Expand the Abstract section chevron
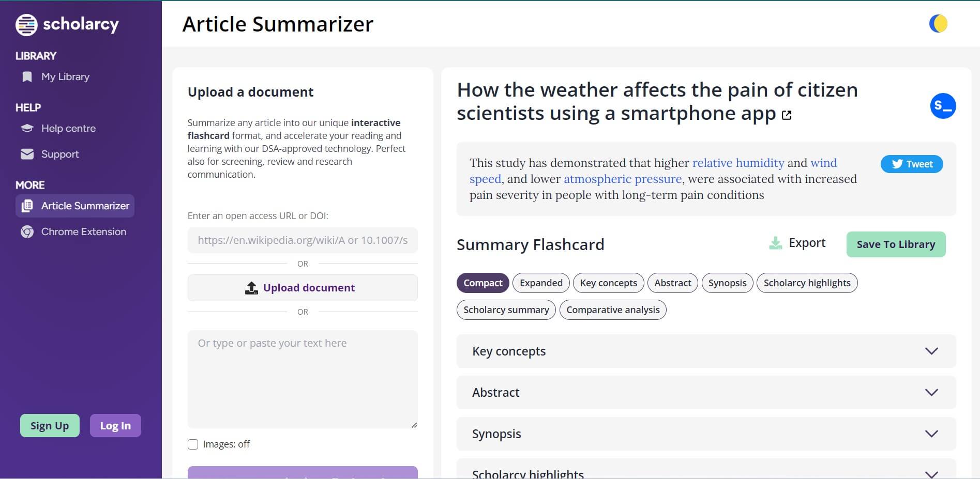The image size is (980, 479). point(931,393)
